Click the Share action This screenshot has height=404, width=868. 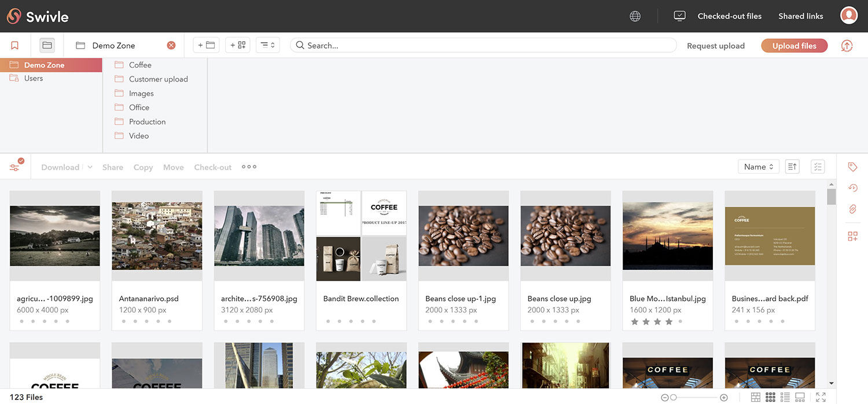click(x=112, y=167)
